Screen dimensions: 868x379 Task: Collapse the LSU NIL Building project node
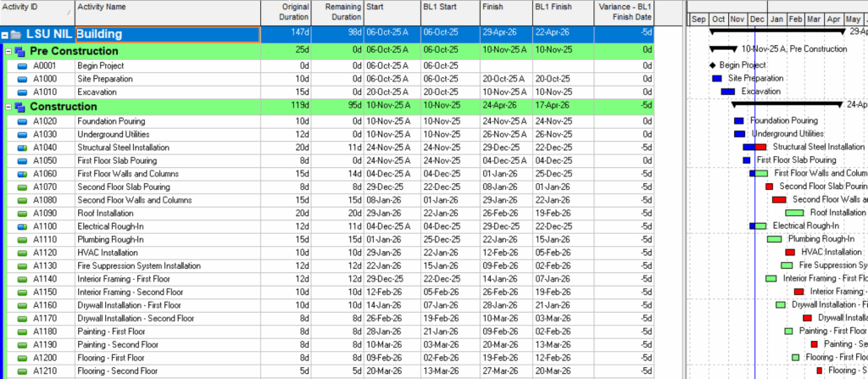click(5, 36)
